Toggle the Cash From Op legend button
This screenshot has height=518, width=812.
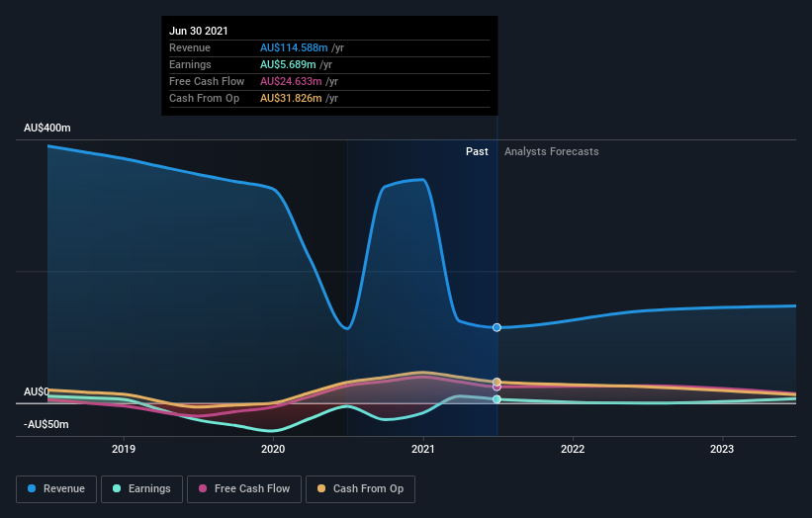coord(360,489)
